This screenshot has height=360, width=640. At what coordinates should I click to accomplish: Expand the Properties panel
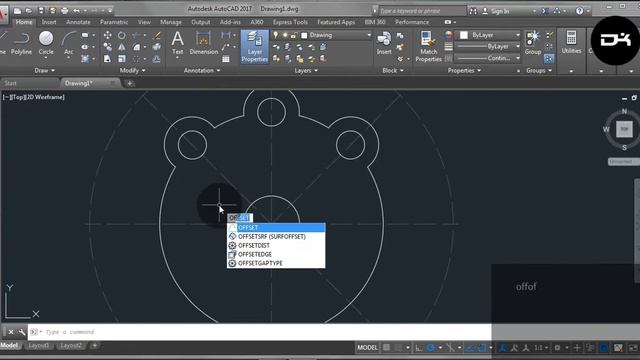(x=464, y=71)
